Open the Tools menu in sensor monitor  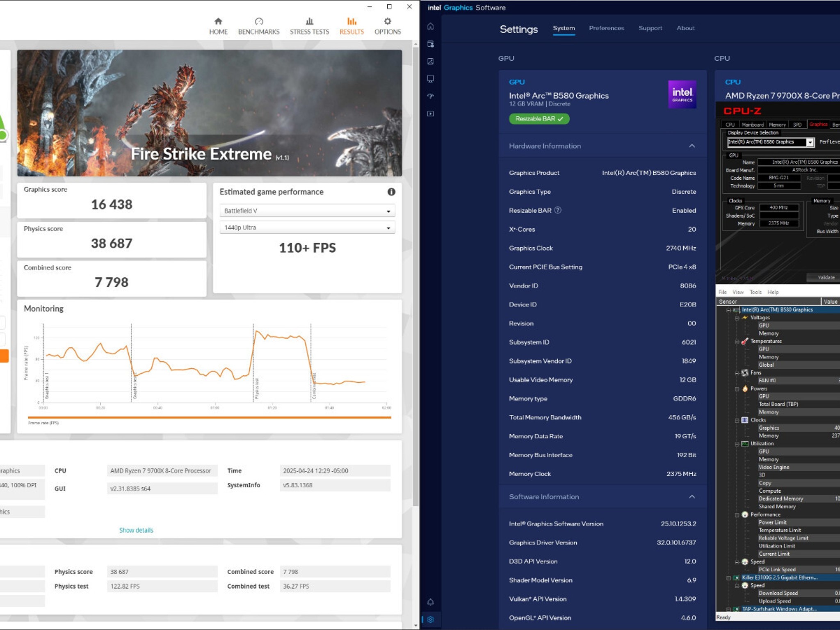tap(756, 292)
